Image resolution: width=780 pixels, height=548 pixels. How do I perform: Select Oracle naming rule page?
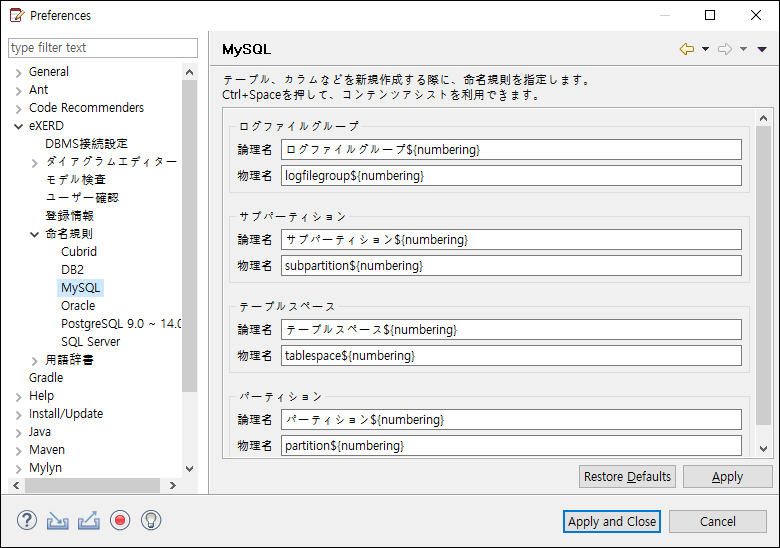coord(78,305)
